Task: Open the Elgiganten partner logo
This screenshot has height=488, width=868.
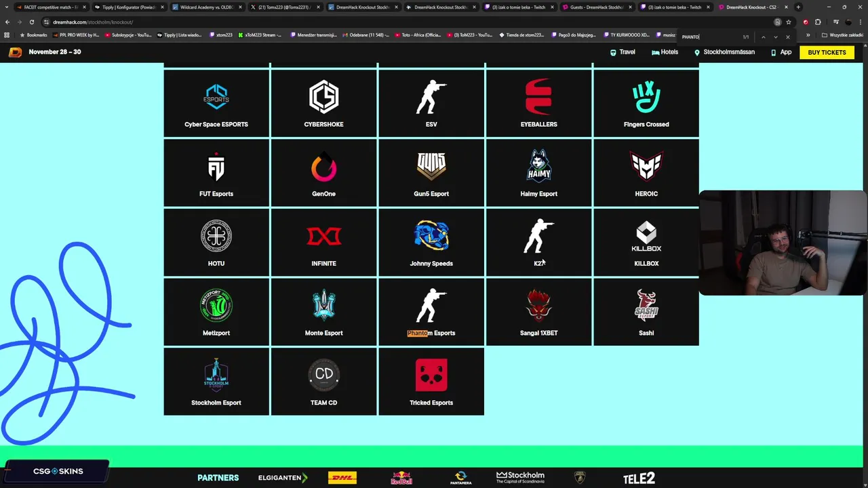Action: tap(283, 478)
